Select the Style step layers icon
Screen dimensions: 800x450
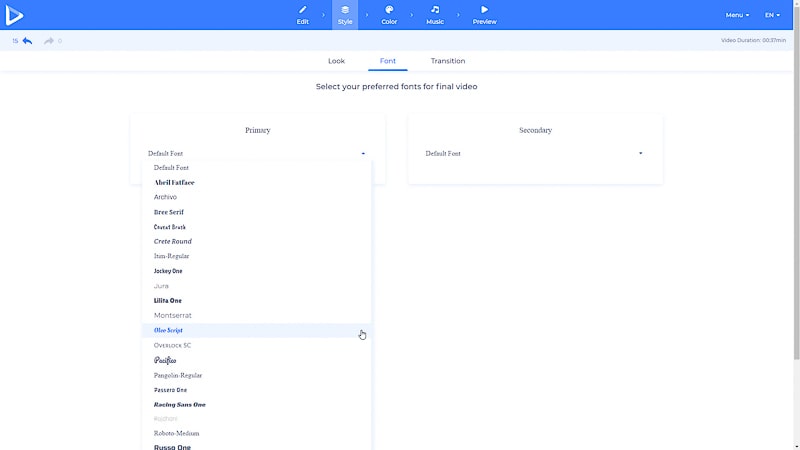pyautogui.click(x=345, y=10)
